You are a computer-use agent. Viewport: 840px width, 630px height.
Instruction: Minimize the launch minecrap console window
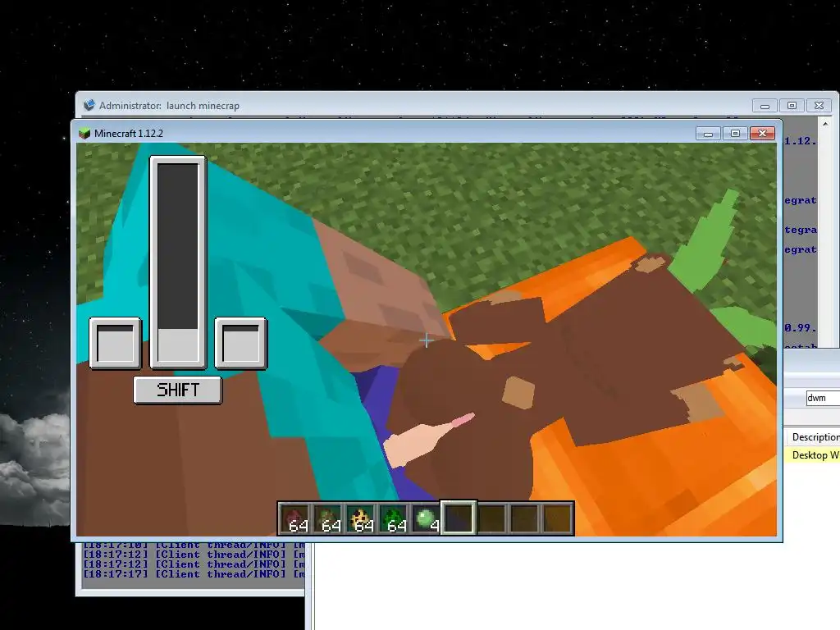pyautogui.click(x=765, y=106)
